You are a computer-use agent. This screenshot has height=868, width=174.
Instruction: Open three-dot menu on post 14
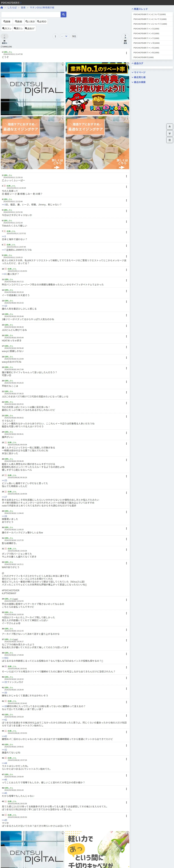(x=126, y=315)
